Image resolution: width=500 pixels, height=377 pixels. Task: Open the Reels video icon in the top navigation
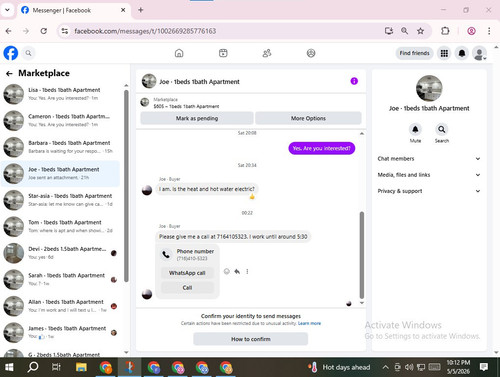(x=223, y=53)
